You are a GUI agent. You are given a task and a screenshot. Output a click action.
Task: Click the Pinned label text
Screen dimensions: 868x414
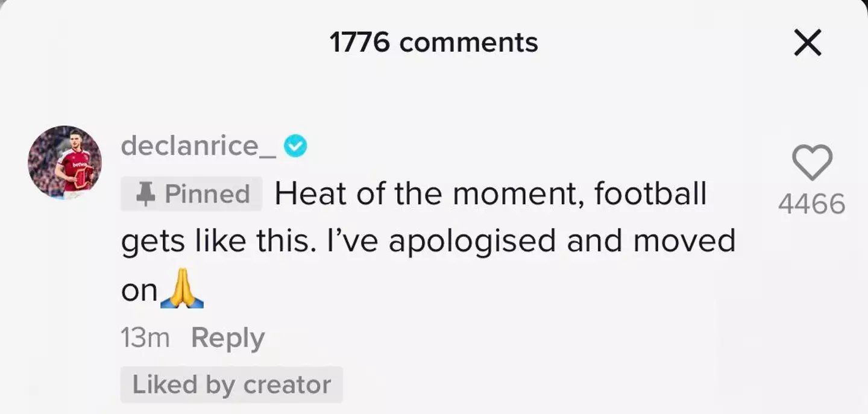tap(207, 194)
